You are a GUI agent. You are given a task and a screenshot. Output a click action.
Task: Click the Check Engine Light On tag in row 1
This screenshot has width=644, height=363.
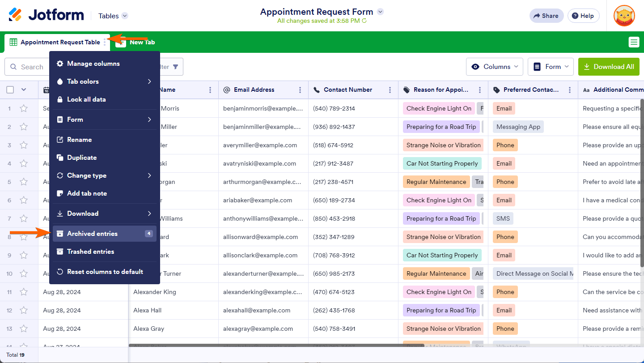[439, 108]
